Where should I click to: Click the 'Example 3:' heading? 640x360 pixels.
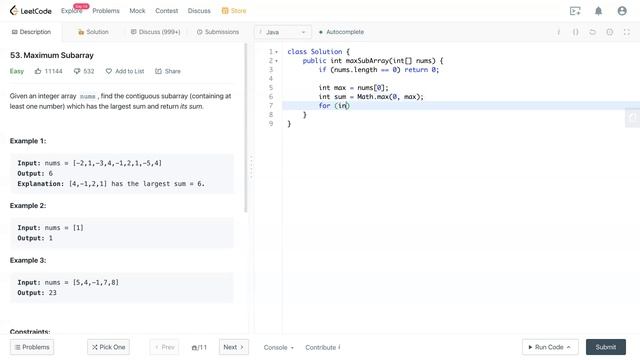point(28,260)
